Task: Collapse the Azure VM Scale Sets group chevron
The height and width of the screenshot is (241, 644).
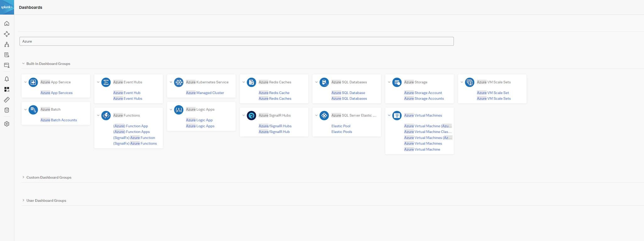Action: coord(462,82)
